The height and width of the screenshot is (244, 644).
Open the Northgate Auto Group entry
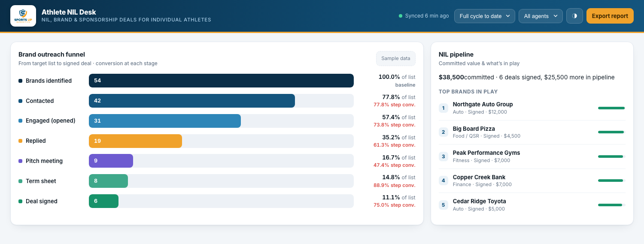532,108
